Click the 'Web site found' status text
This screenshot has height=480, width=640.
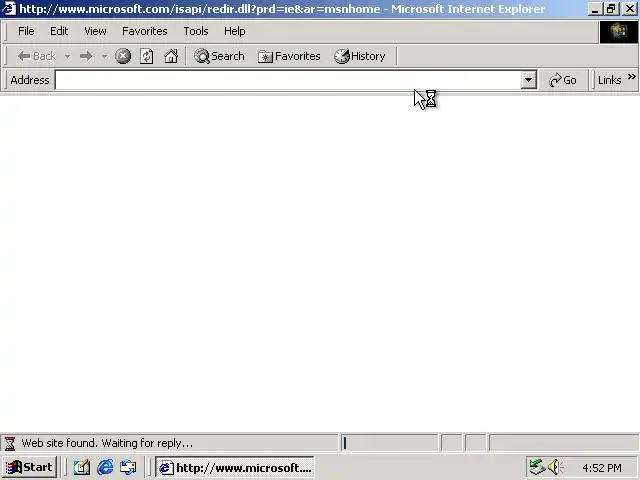click(107, 443)
